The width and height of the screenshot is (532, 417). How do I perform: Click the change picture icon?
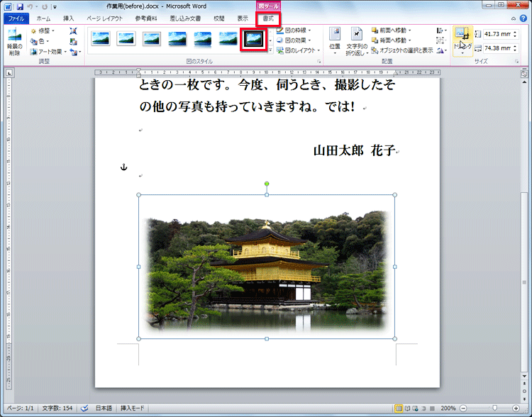[74, 41]
